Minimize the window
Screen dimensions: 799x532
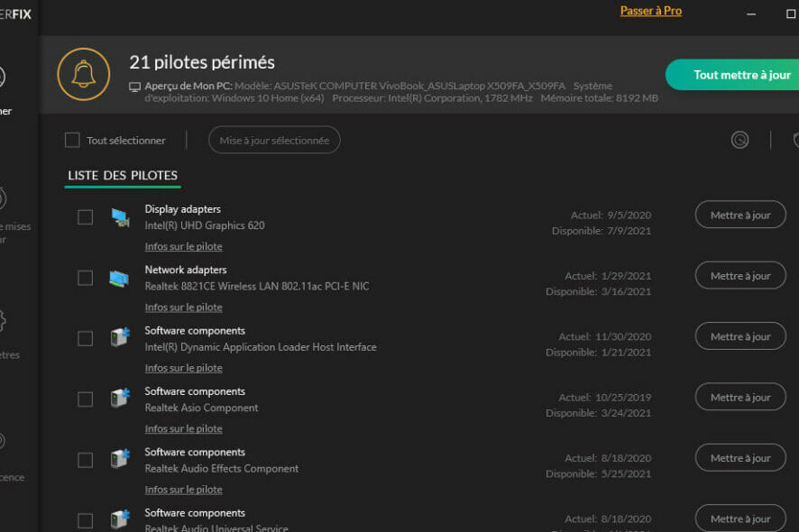(x=751, y=14)
